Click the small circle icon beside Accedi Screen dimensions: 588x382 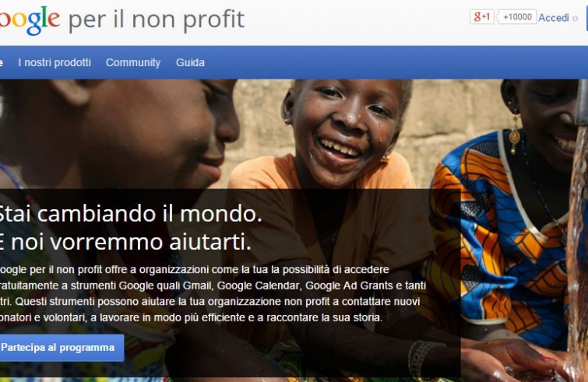point(575,19)
